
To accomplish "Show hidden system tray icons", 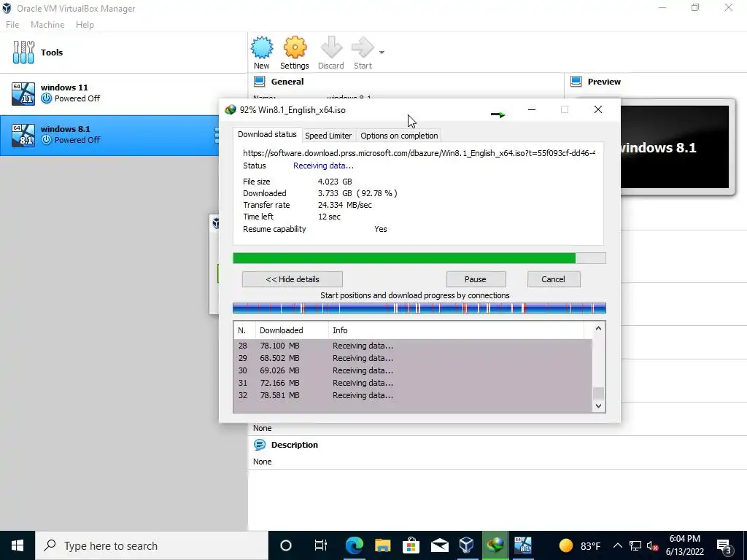I will [x=617, y=545].
